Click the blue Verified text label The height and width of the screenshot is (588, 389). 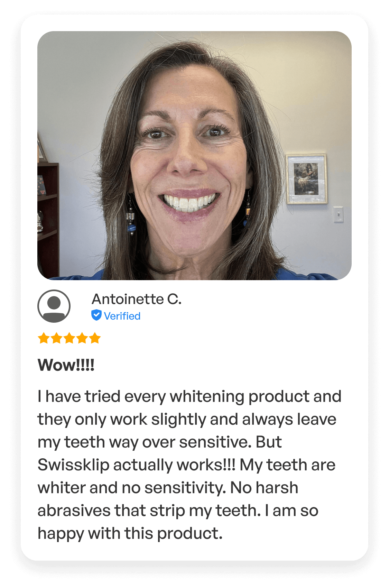(x=122, y=316)
